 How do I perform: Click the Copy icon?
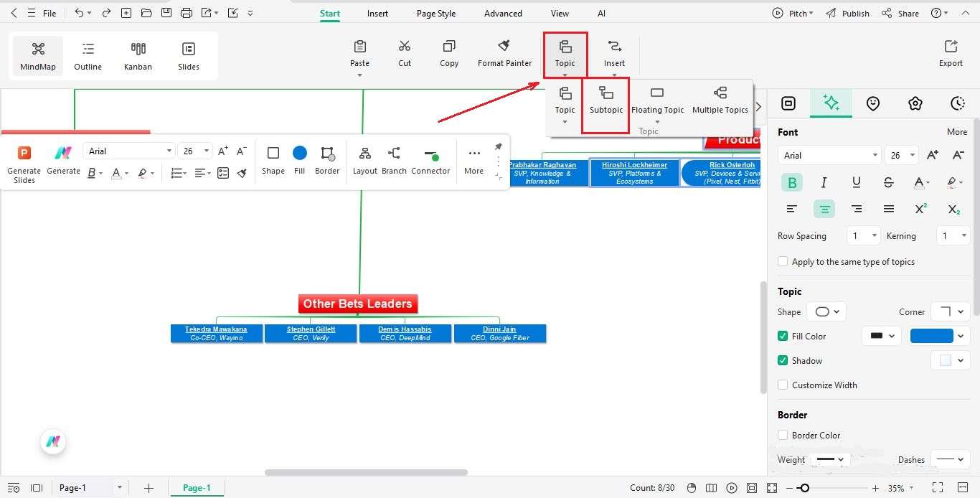(449, 47)
